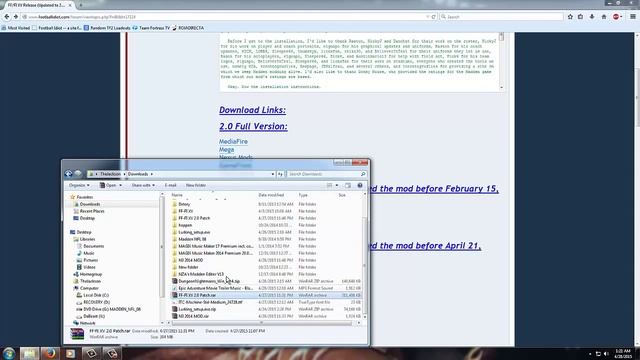Click the Firefox back arrow button
The width and height of the screenshot is (640, 360).
pyautogui.click(x=7, y=17)
